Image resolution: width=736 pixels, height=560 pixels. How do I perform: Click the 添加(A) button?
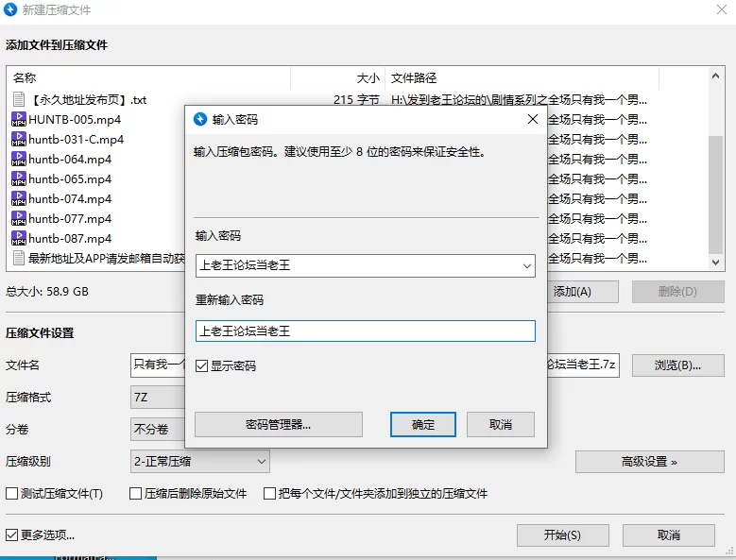pyautogui.click(x=583, y=292)
